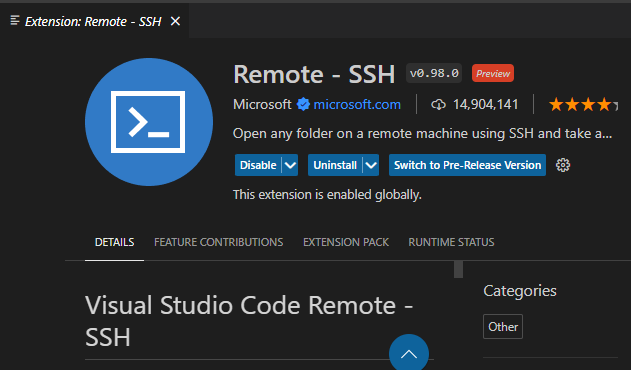The image size is (631, 370).
Task: Click the Categories heading
Action: pos(520,291)
